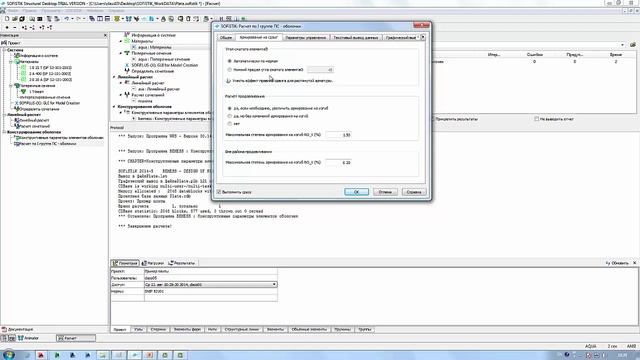Open the Доступ dropdown in parameters table
Image resolution: width=640 pixels, height=360 pixels.
[x=274, y=284]
